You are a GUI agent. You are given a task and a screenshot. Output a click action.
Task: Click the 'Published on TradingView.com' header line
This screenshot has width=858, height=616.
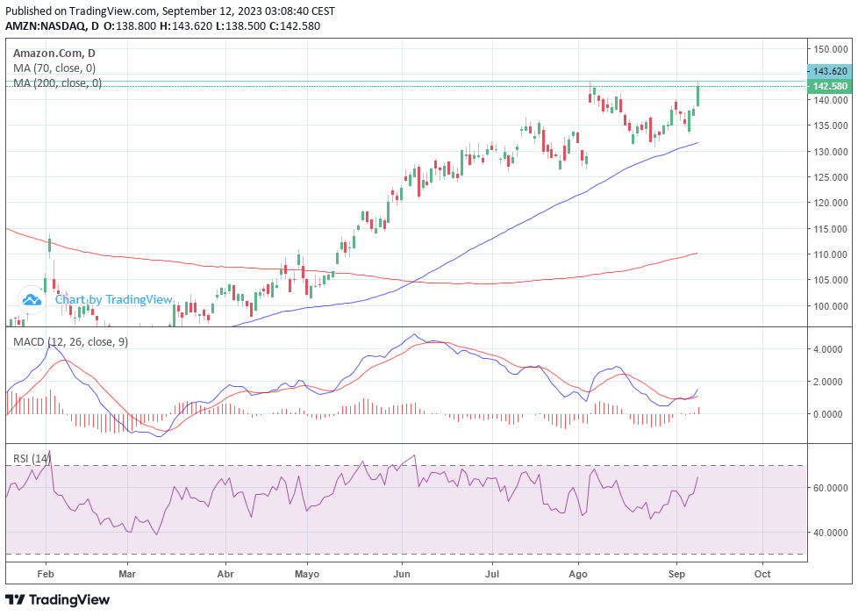[170, 11]
